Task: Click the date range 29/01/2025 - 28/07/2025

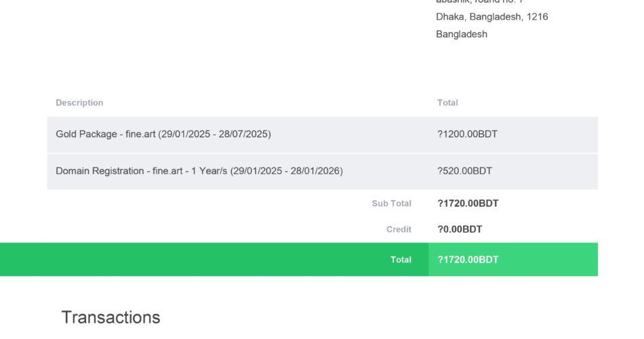Action: click(214, 134)
